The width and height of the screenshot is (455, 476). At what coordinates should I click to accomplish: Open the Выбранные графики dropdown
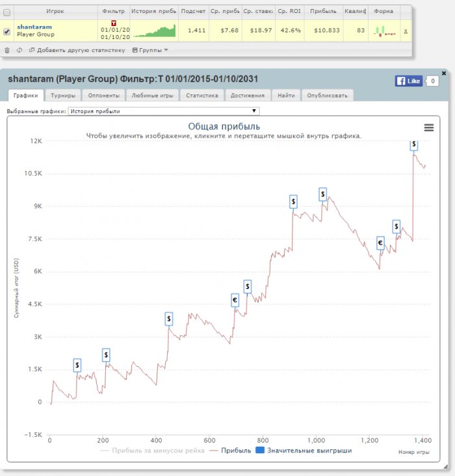164,111
